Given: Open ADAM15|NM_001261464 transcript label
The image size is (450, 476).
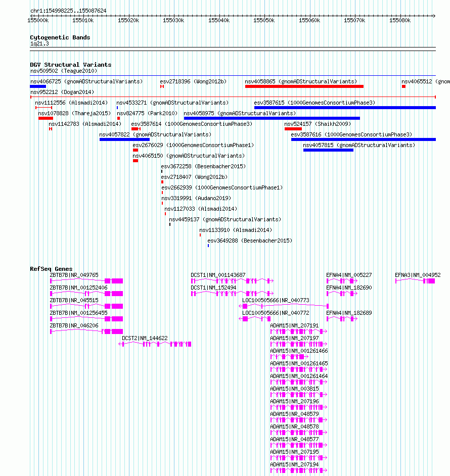Looking at the screenshot, I should pyautogui.click(x=299, y=376).
